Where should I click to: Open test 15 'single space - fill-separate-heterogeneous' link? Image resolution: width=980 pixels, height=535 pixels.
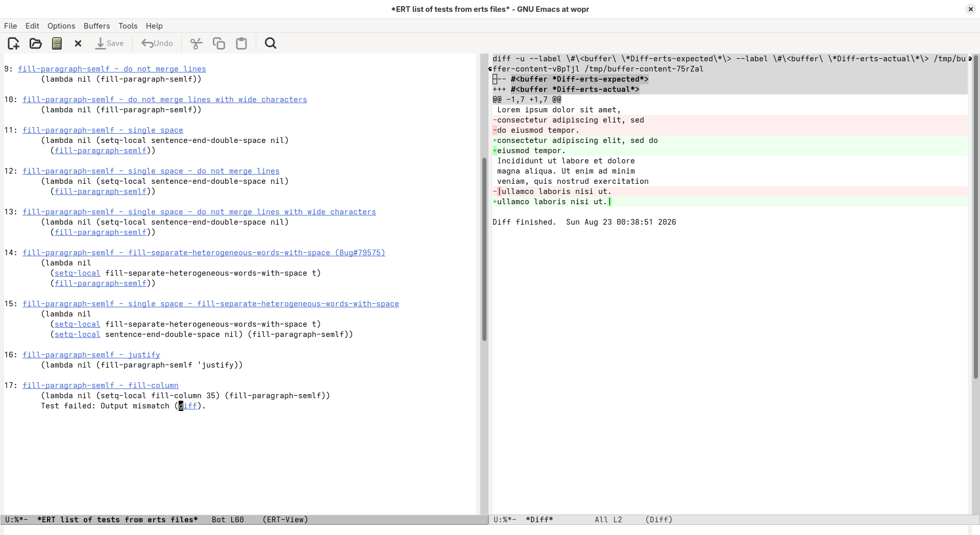pyautogui.click(x=211, y=304)
